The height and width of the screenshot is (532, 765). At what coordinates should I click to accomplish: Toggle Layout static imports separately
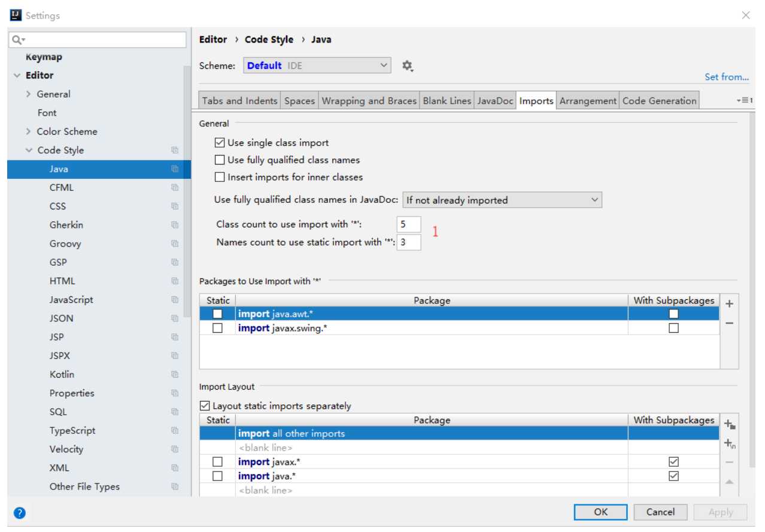pyautogui.click(x=204, y=406)
